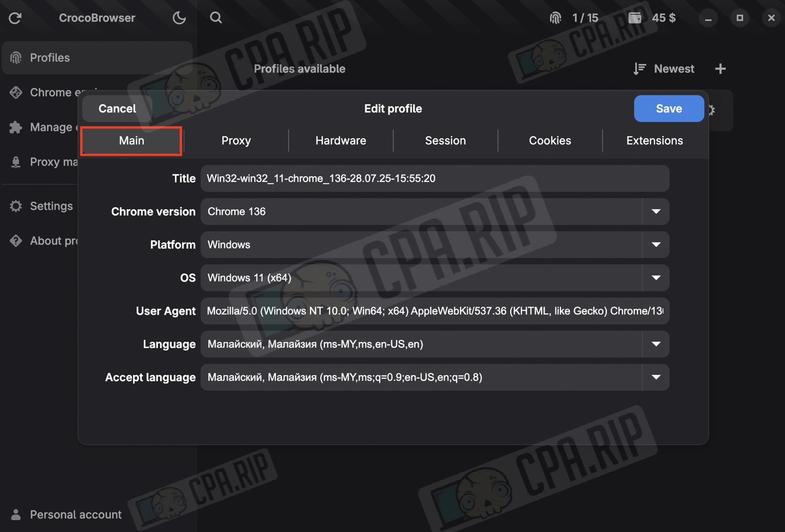Click the refresh icon beside CrocoBrowser
Viewport: 785px width, 532px height.
15,18
